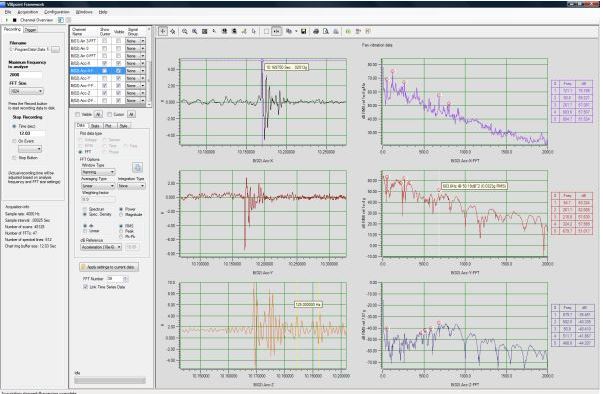Expand the FFT Size dropdown
The width and height of the screenshot is (603, 394).
point(27,91)
